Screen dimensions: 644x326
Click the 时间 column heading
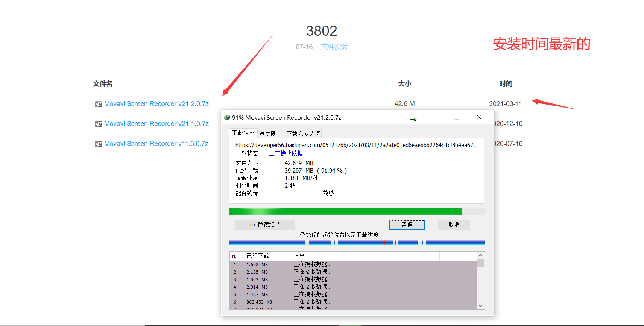tap(506, 84)
